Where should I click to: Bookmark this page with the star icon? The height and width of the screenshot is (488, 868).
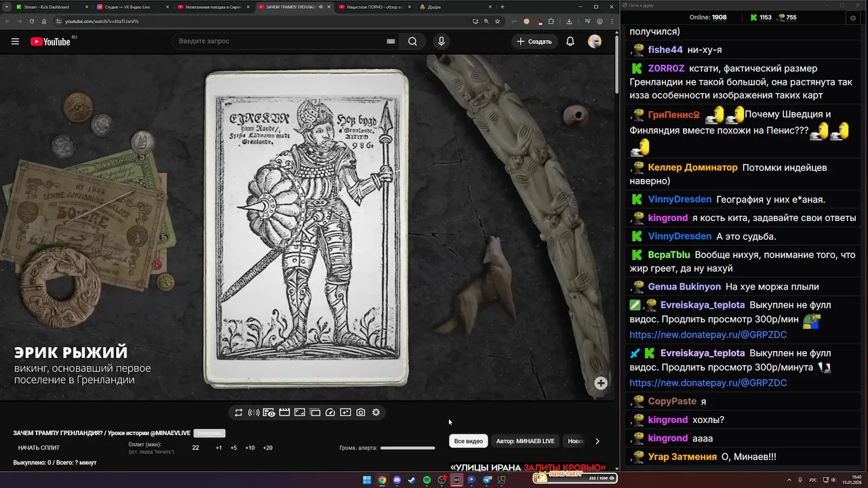[497, 21]
